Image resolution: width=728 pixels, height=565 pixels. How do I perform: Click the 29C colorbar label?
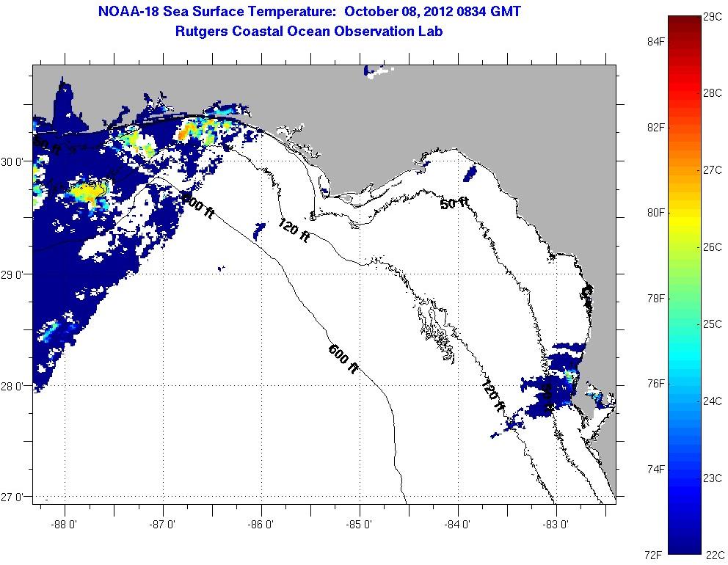(x=712, y=16)
